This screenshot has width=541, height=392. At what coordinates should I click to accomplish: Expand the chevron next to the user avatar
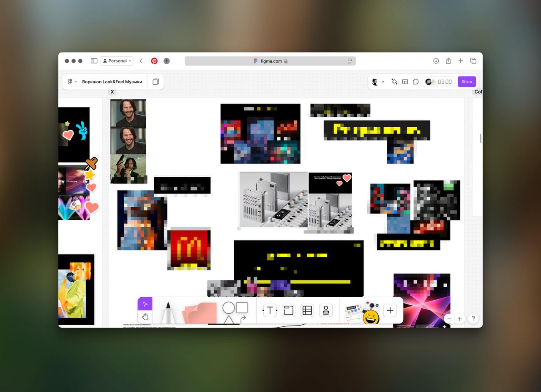coord(383,82)
